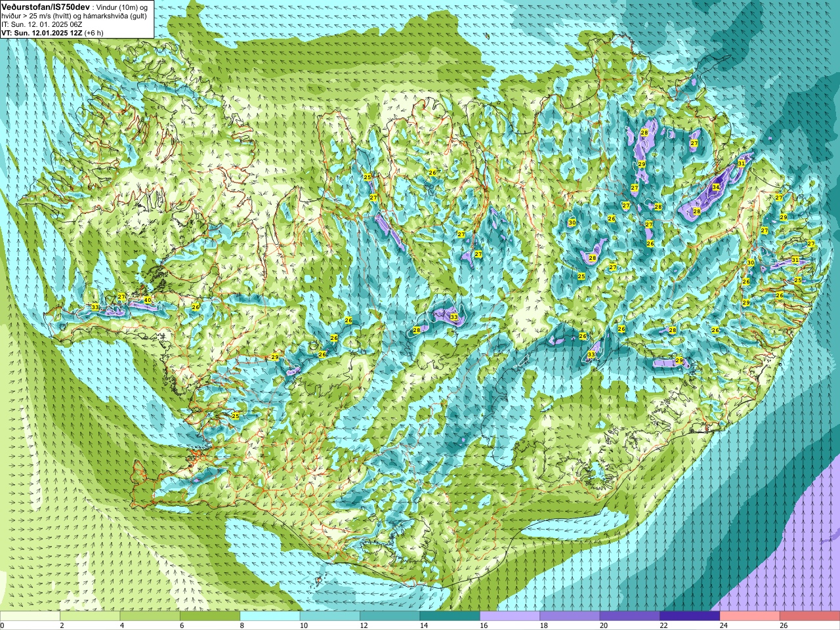Click the legend tick label "10"
The height and width of the screenshot is (630, 840).
303,625
